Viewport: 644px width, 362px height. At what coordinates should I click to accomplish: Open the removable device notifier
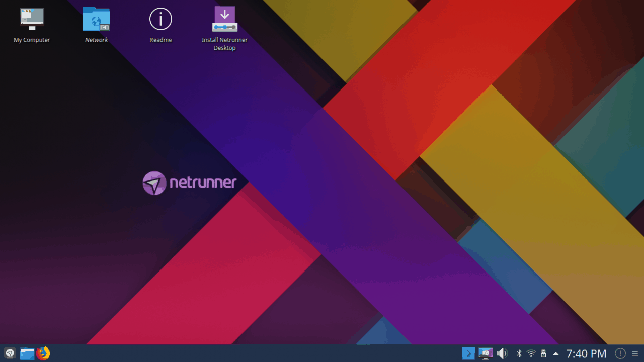click(x=543, y=353)
